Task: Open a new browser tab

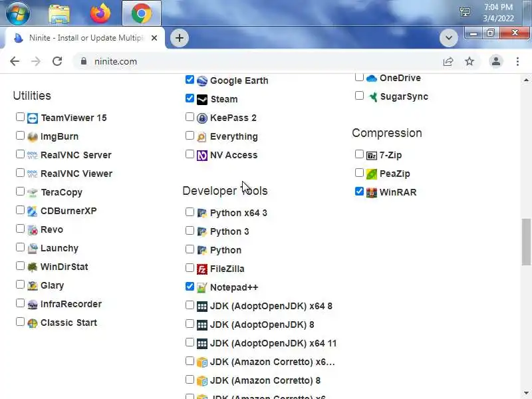Action: click(180, 38)
